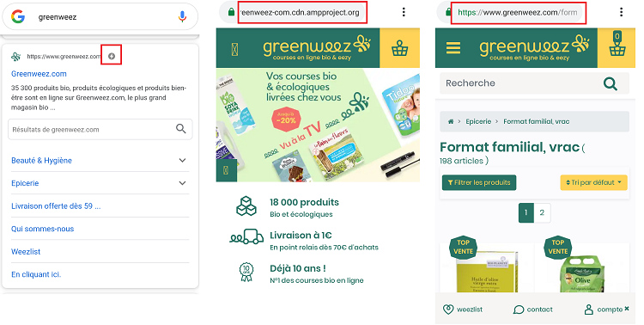Screen dimensions: 644x325
Task: Click boxes icon beside 18 000 produits
Action: [246, 206]
